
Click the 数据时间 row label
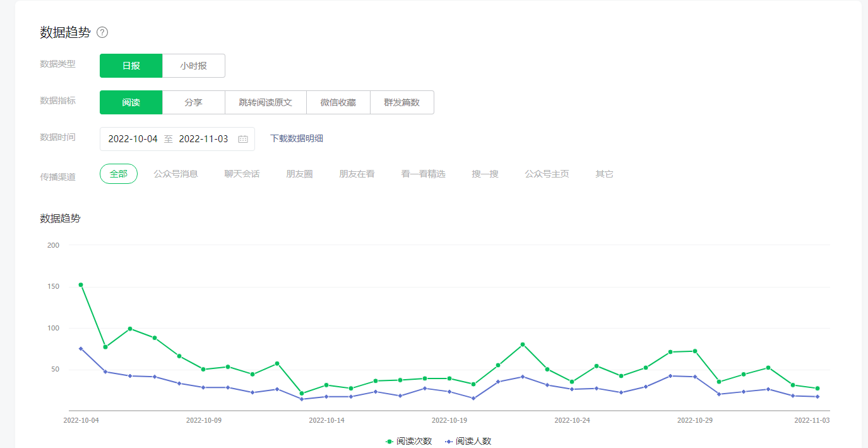click(57, 137)
